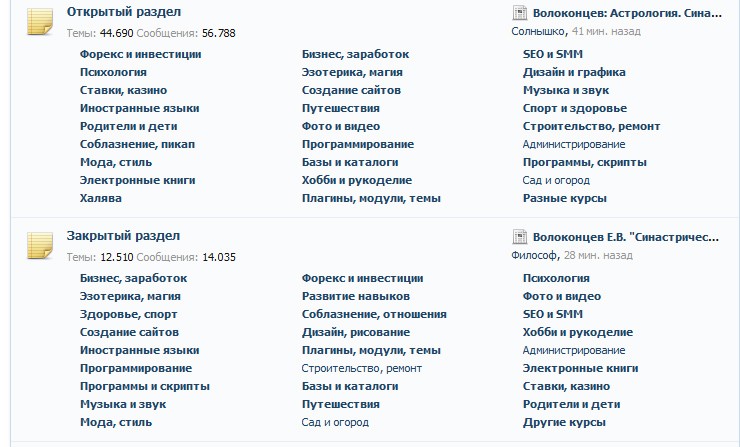Open Программы и скрипты in closed section
Screen dimensions: 740x447
point(145,387)
